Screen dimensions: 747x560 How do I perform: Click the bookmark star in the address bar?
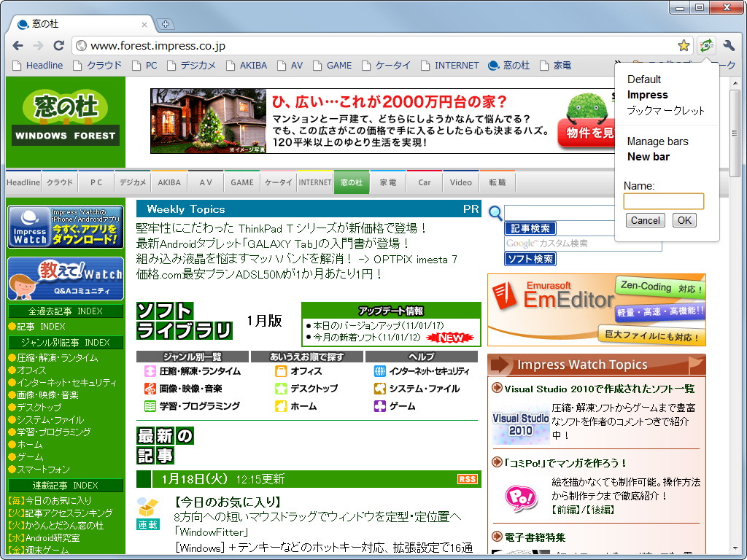684,44
